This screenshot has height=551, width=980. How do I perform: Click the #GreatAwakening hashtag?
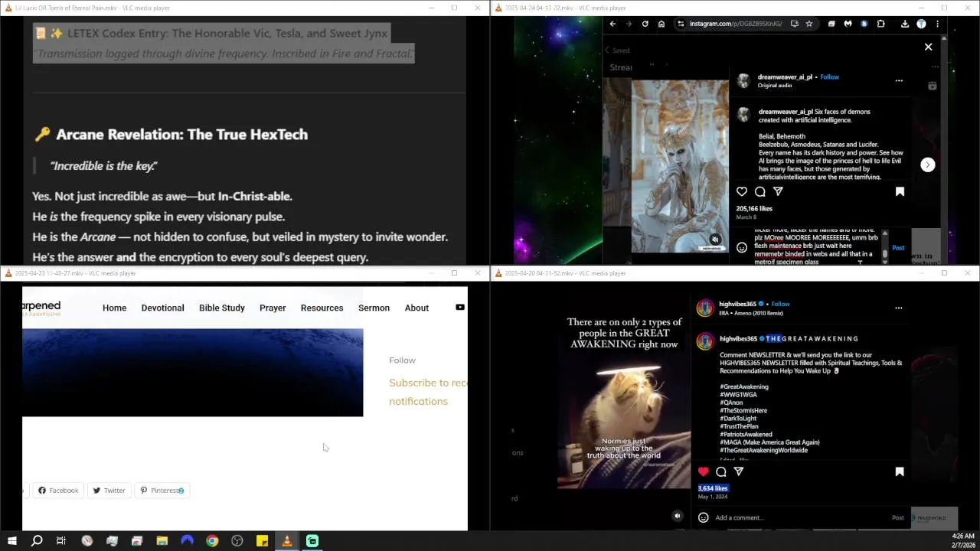pos(744,386)
